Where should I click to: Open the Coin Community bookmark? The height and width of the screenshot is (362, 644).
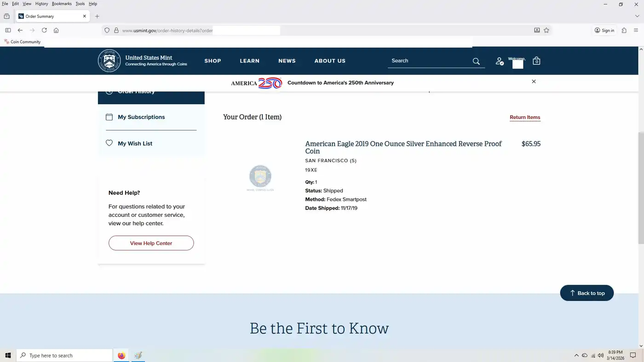click(x=23, y=42)
